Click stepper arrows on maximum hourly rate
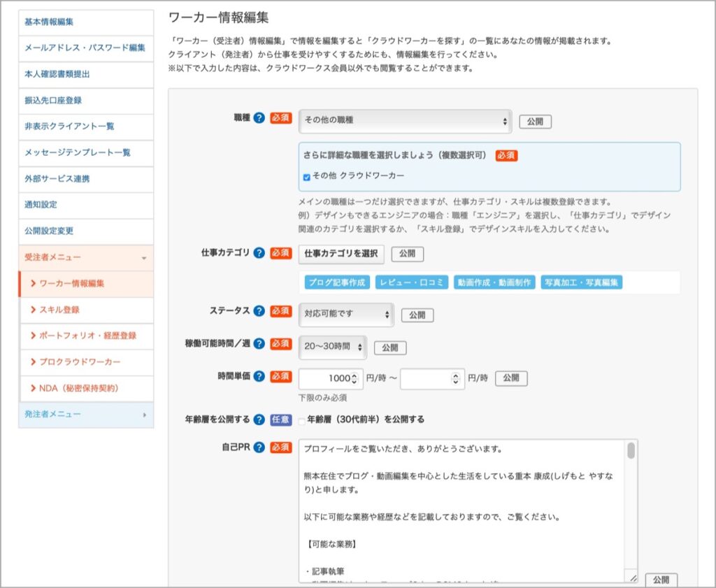716x588 pixels. coord(455,378)
